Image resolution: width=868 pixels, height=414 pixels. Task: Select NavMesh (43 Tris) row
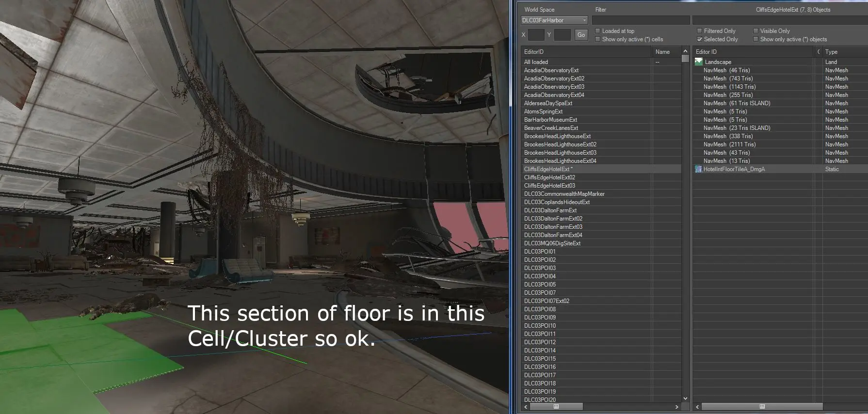pyautogui.click(x=780, y=153)
